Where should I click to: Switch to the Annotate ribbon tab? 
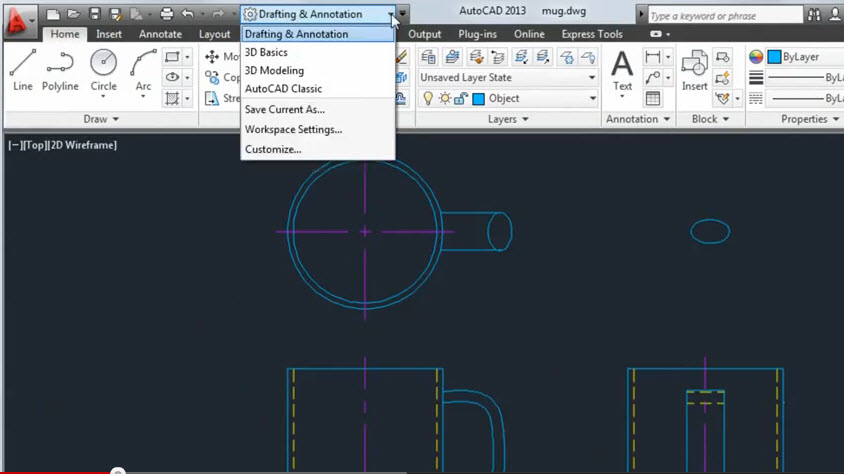(160, 34)
